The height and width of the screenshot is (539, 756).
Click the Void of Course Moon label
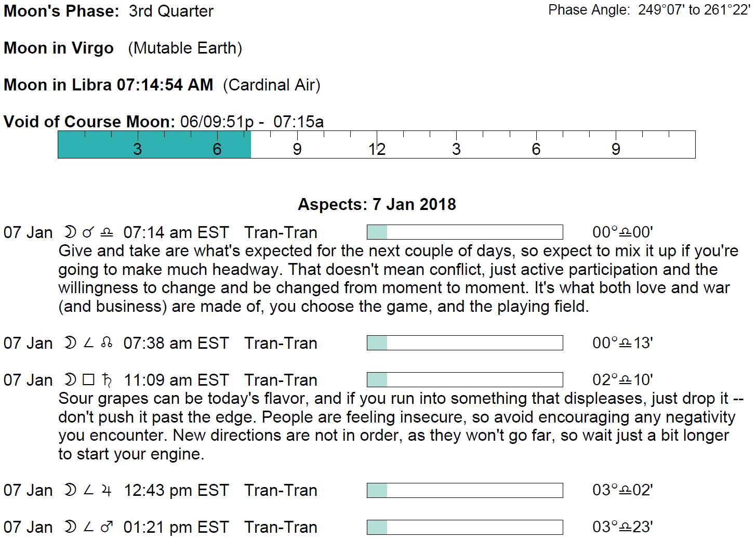coord(89,122)
